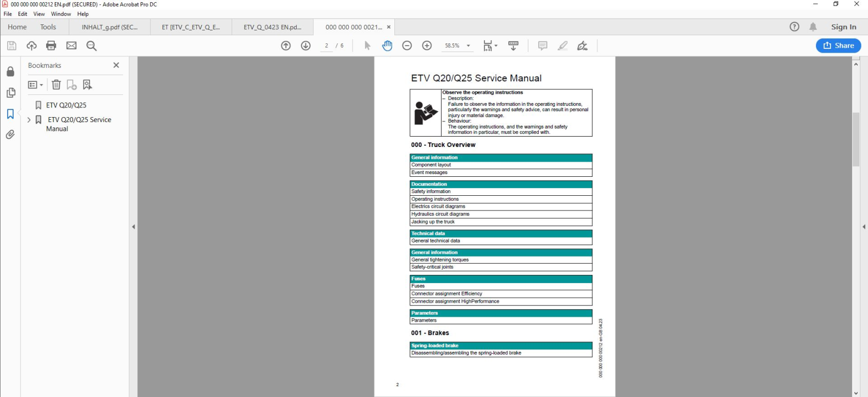Open the Window menu
868x397 pixels.
(x=61, y=14)
